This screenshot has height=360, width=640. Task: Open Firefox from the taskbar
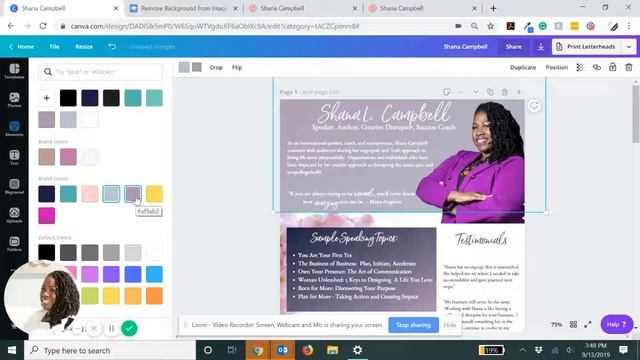(307, 350)
